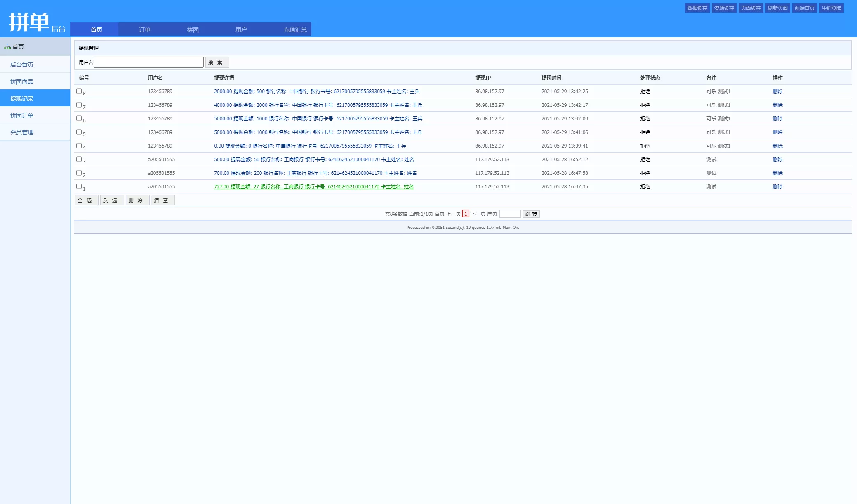857x504 pixels.
Task: Open withdrawal detail link starting 727.00
Action: tap(313, 187)
